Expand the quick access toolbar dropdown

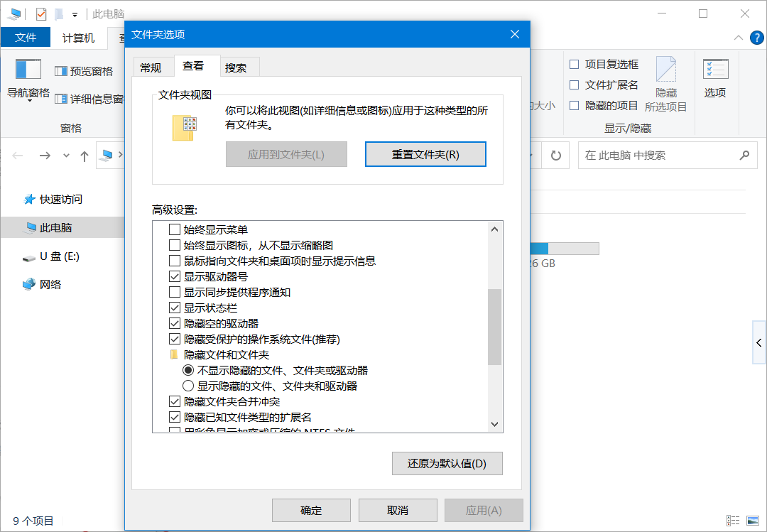pyautogui.click(x=75, y=14)
